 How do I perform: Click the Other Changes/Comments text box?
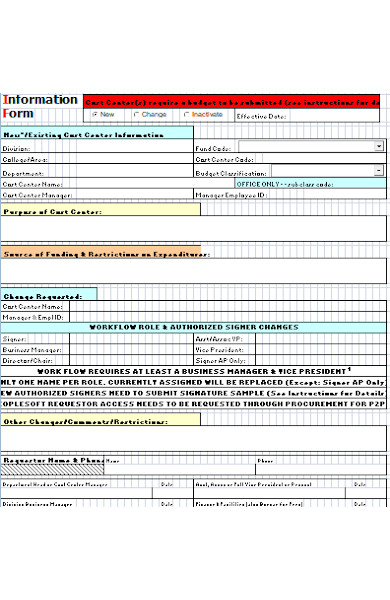(193, 438)
